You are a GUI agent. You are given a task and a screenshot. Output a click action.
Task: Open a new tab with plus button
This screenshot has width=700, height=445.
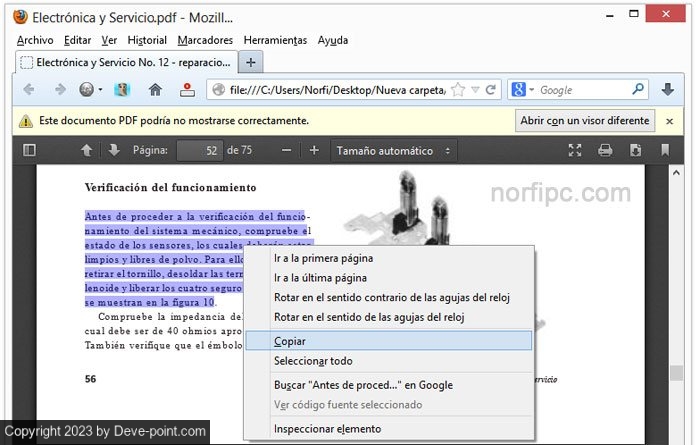click(251, 62)
